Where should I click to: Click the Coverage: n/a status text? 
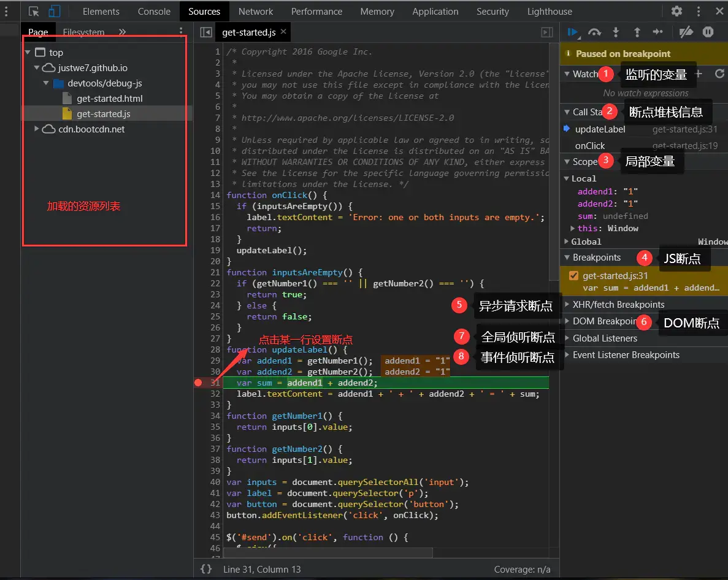pos(522,570)
